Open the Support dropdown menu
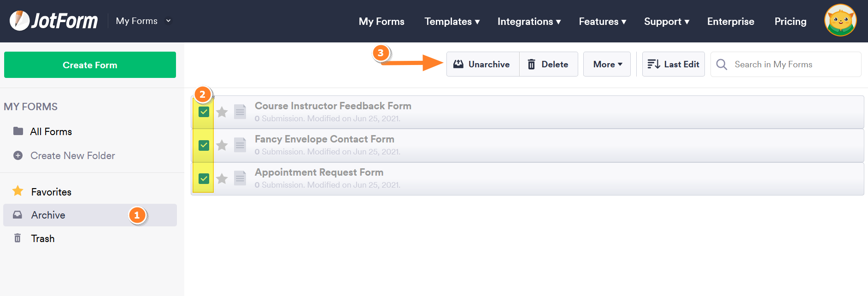Image resolution: width=868 pixels, height=296 pixels. pyautogui.click(x=667, y=21)
